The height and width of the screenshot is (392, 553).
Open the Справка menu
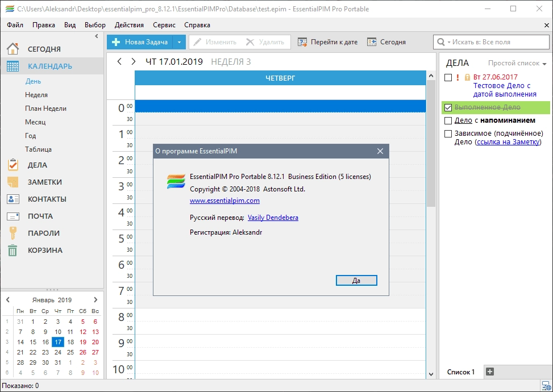(x=197, y=25)
